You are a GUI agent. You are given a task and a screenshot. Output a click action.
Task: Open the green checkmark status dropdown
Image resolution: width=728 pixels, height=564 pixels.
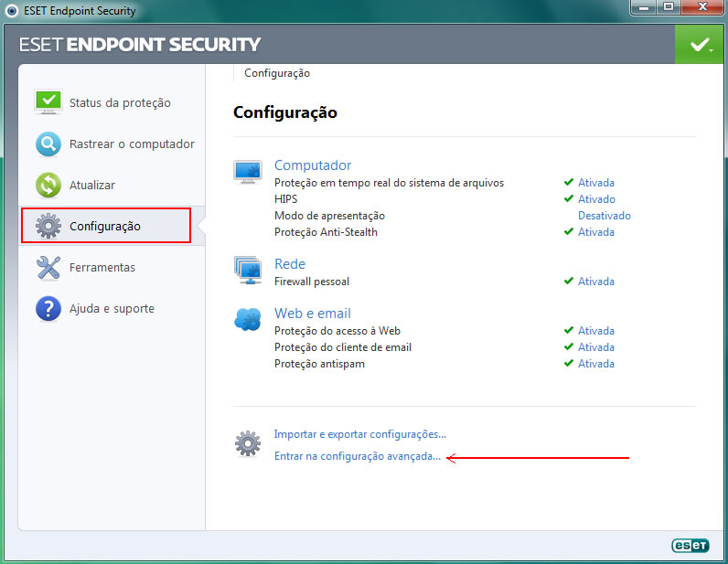(x=701, y=45)
